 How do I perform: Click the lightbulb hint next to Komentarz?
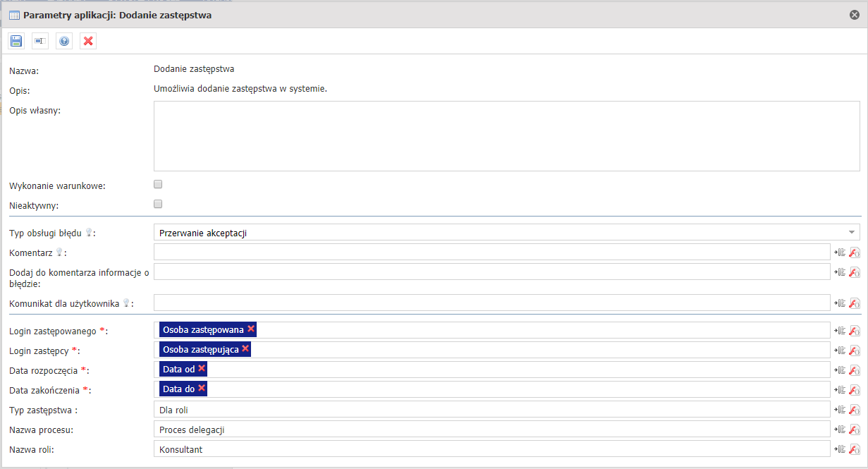[x=59, y=252]
